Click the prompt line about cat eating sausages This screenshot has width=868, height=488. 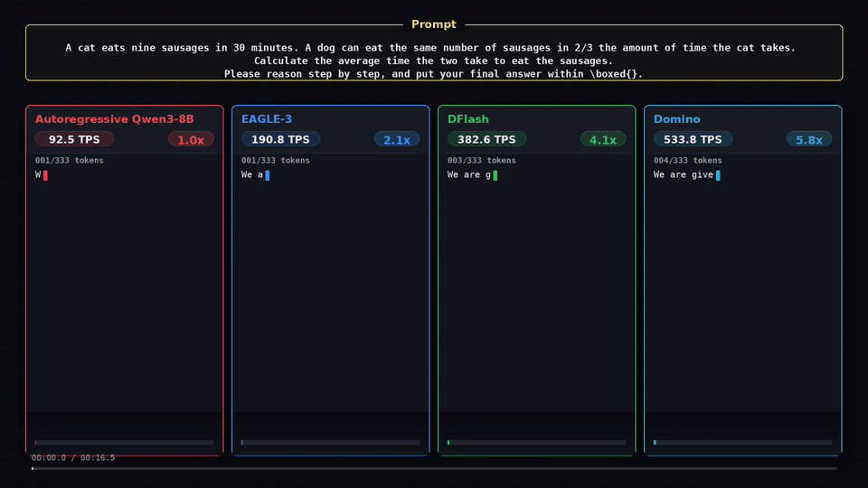tap(430, 48)
